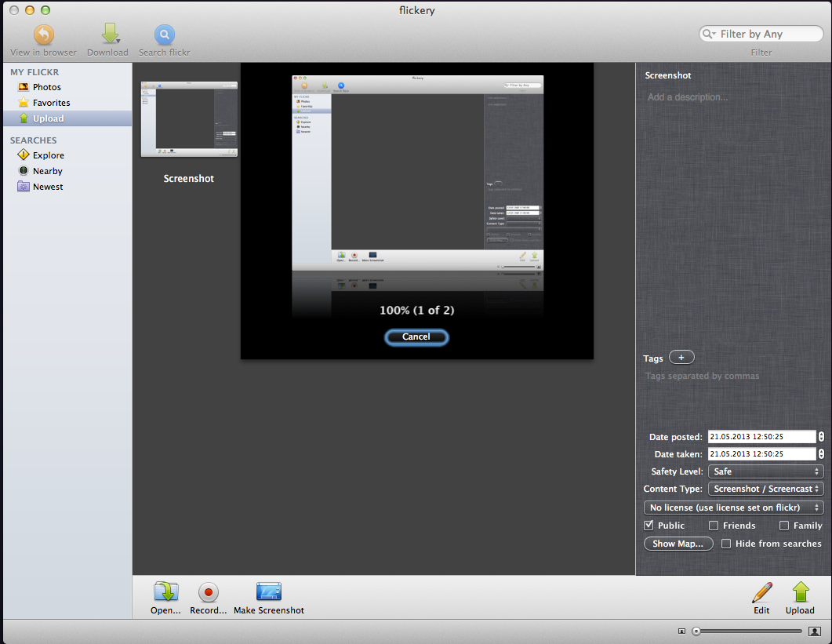Screen dimensions: 832x644
Task: Select Photos in the sidebar
Action: pos(46,87)
